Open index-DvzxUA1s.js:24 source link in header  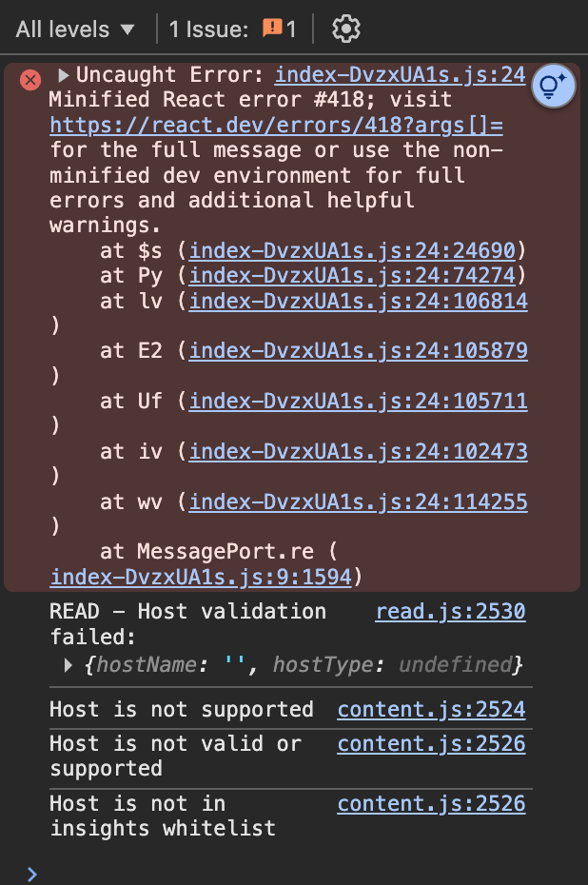pyautogui.click(x=401, y=74)
